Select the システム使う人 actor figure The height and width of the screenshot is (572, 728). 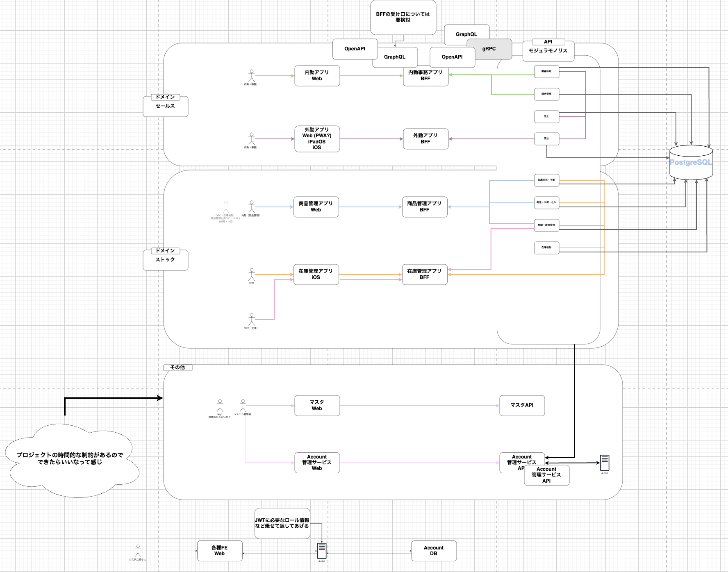[x=138, y=551]
